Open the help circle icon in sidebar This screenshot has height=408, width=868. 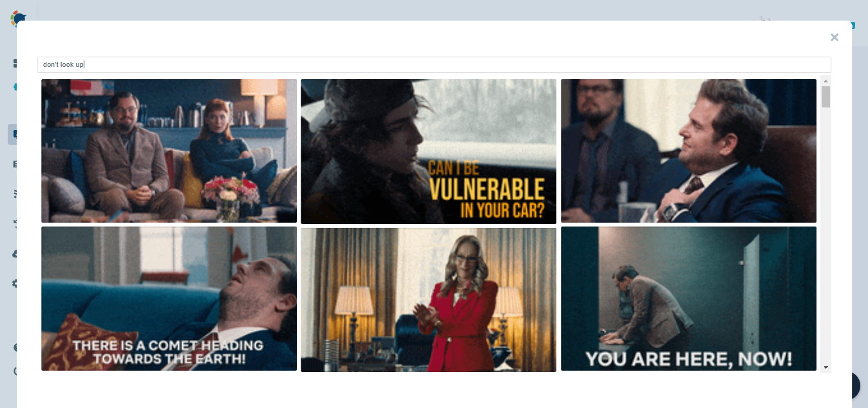(x=14, y=348)
